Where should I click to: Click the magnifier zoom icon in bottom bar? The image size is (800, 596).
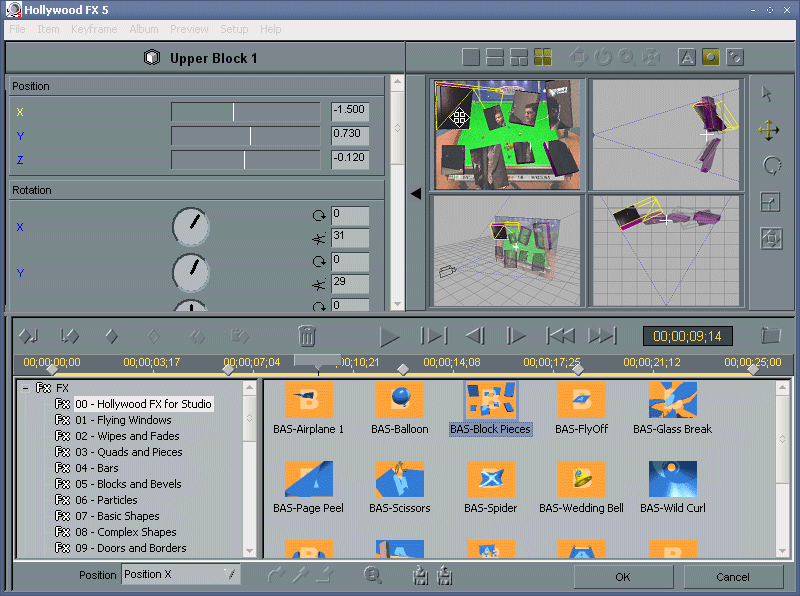click(x=372, y=576)
